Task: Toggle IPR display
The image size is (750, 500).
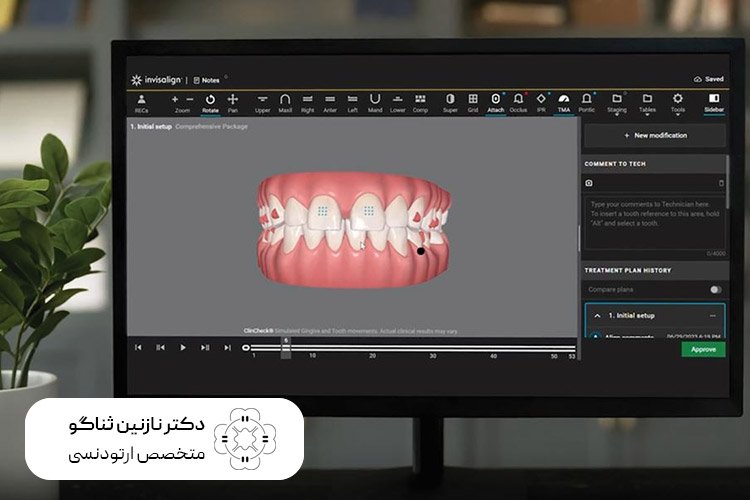Action: 541,103
